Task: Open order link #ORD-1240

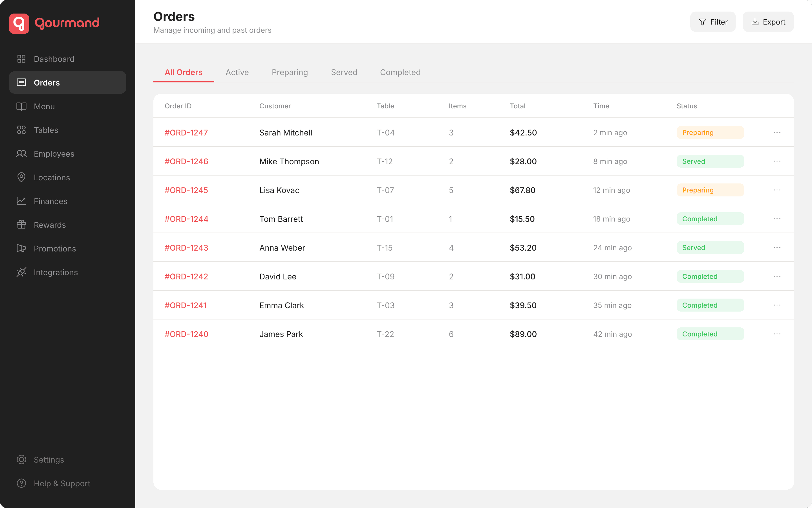Action: (x=186, y=334)
